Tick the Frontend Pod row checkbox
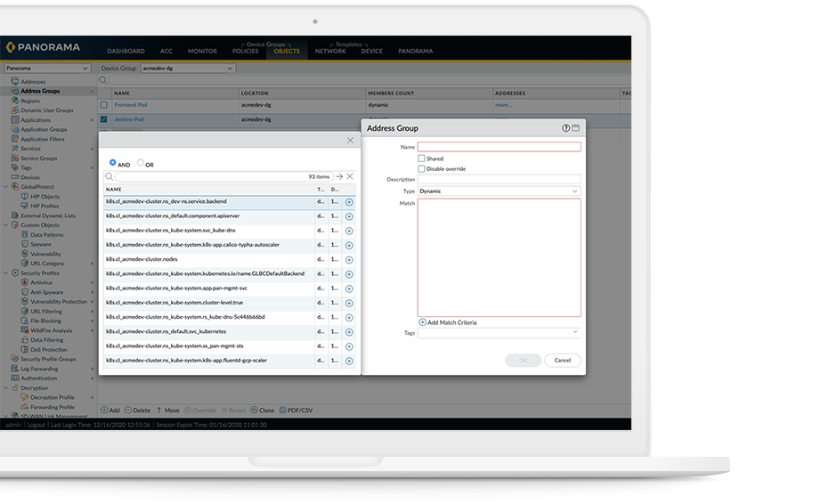 pos(103,105)
